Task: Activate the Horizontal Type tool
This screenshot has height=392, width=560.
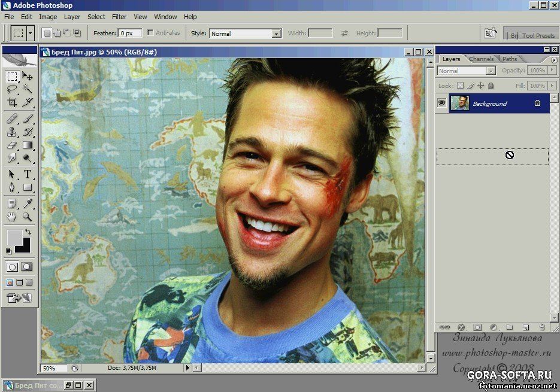Action: pos(28,174)
